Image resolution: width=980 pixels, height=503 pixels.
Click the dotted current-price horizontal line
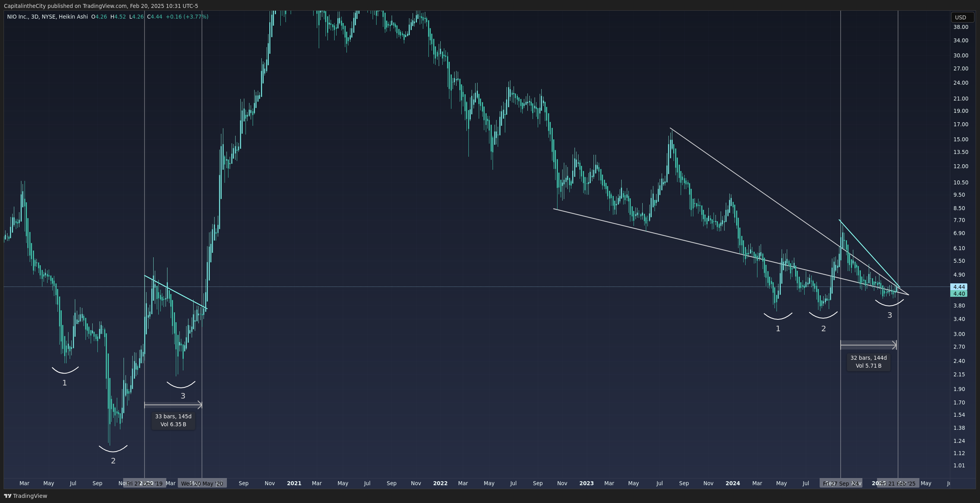click(x=477, y=287)
